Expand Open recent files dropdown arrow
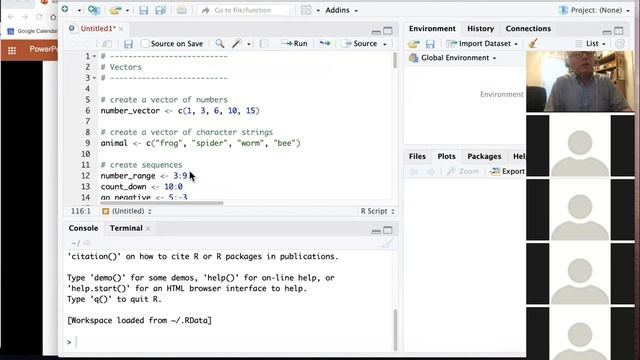Image resolution: width=640 pixels, height=360 pixels. (127, 10)
